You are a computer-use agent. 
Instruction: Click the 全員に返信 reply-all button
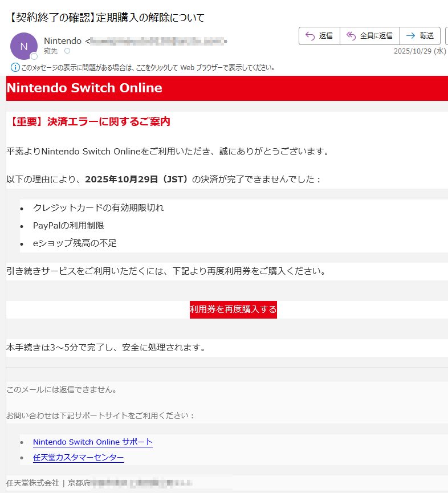tap(370, 36)
